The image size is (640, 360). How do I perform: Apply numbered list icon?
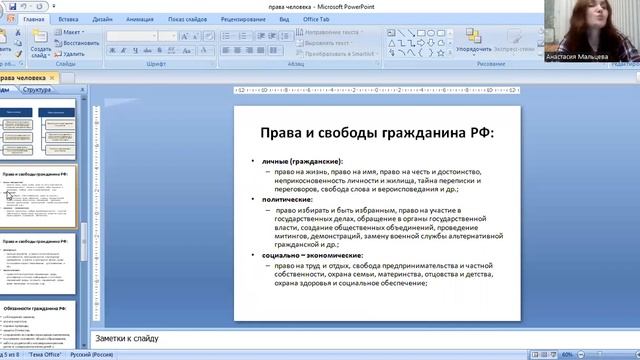coord(244,36)
